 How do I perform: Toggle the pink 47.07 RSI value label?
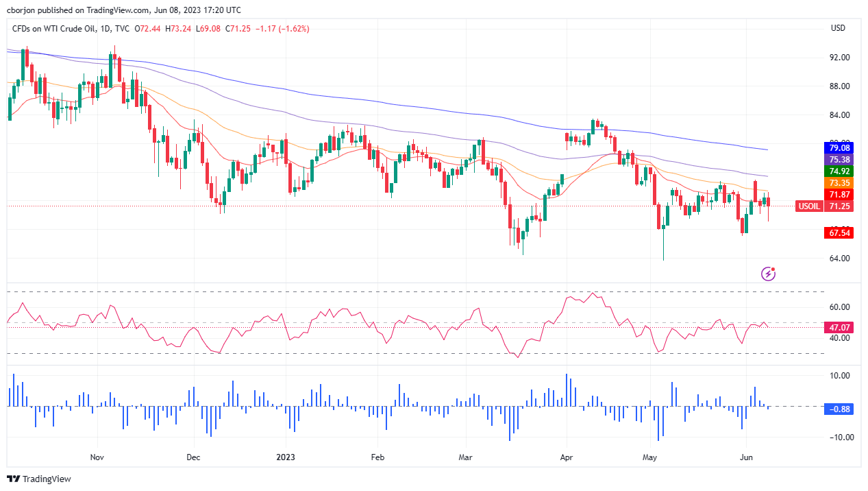tap(839, 328)
